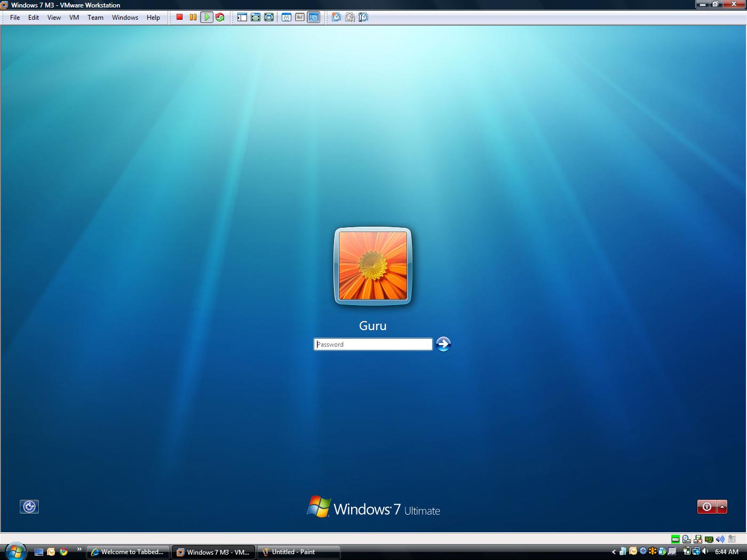Expand the Quick Launch overflow chevron

point(80,549)
